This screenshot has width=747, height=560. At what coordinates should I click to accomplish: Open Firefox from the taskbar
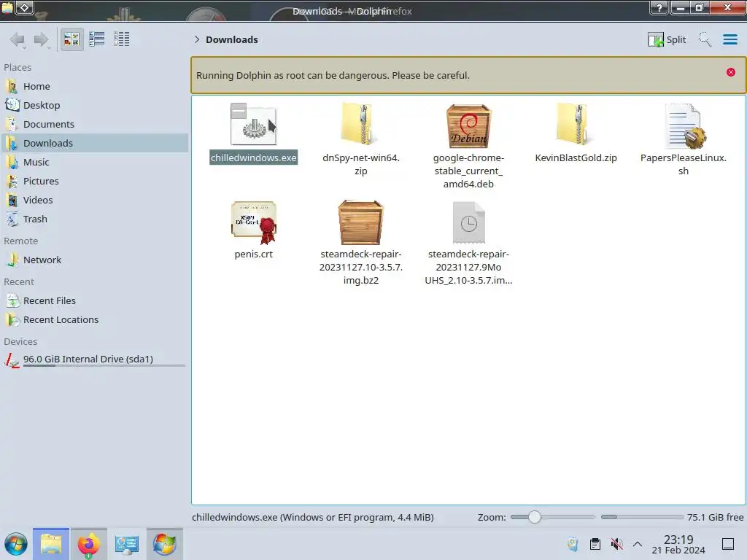click(x=88, y=544)
